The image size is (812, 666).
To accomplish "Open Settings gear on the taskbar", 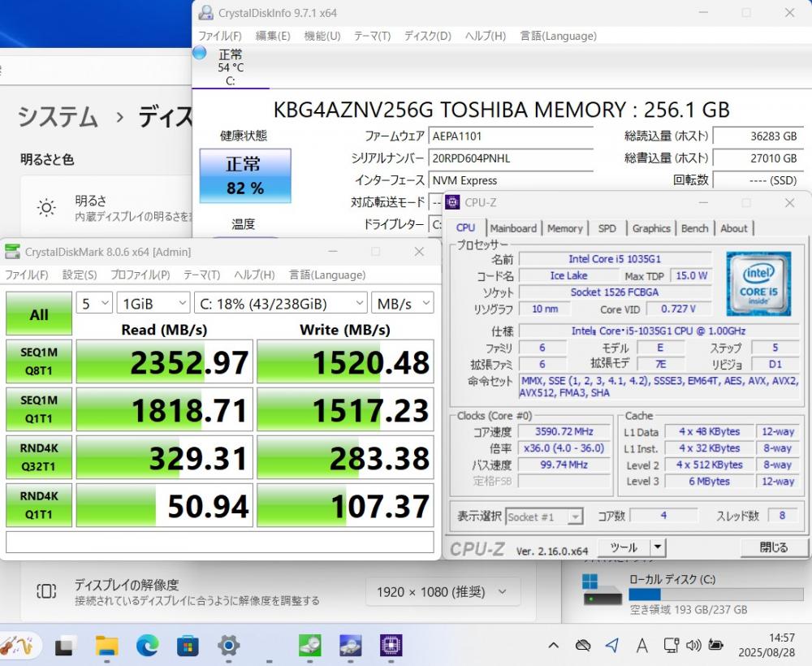I will point(228,645).
